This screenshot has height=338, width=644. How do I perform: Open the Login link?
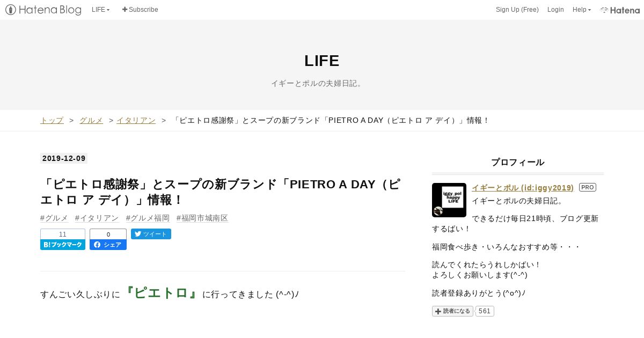(x=555, y=10)
